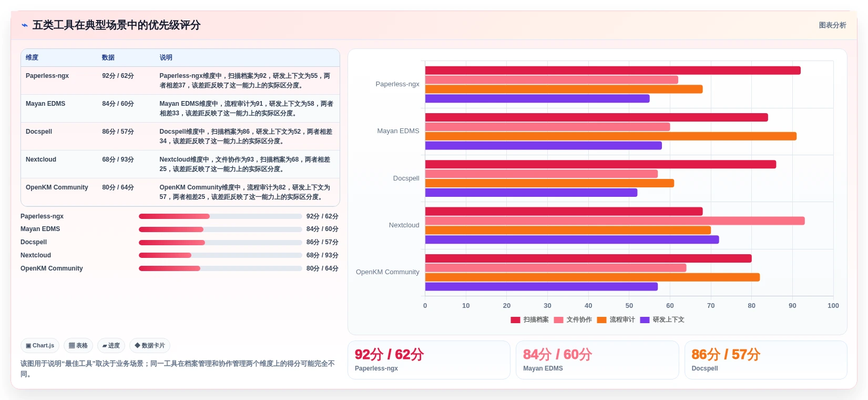Click Nextcloud 文件协作 bar in chart
Screen dimensions: 868x400
point(615,221)
